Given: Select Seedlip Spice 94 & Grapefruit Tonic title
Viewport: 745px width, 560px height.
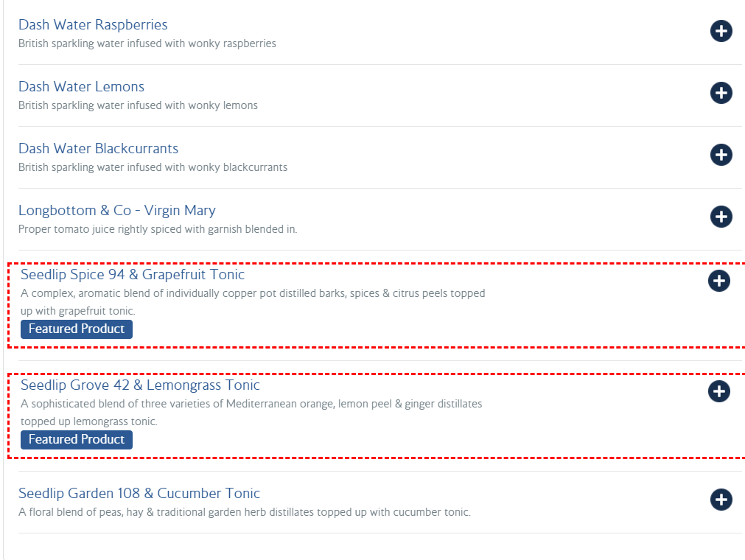Looking at the screenshot, I should point(133,275).
